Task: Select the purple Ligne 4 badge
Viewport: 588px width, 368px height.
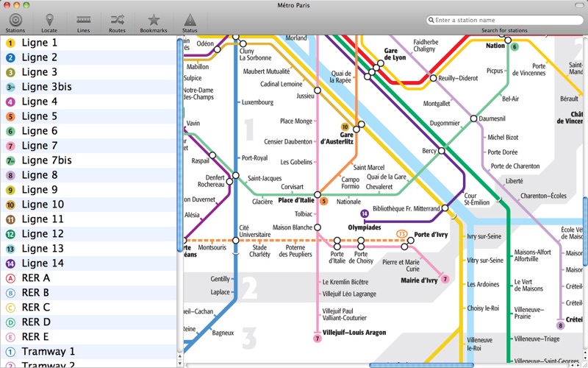Action: 10,102
